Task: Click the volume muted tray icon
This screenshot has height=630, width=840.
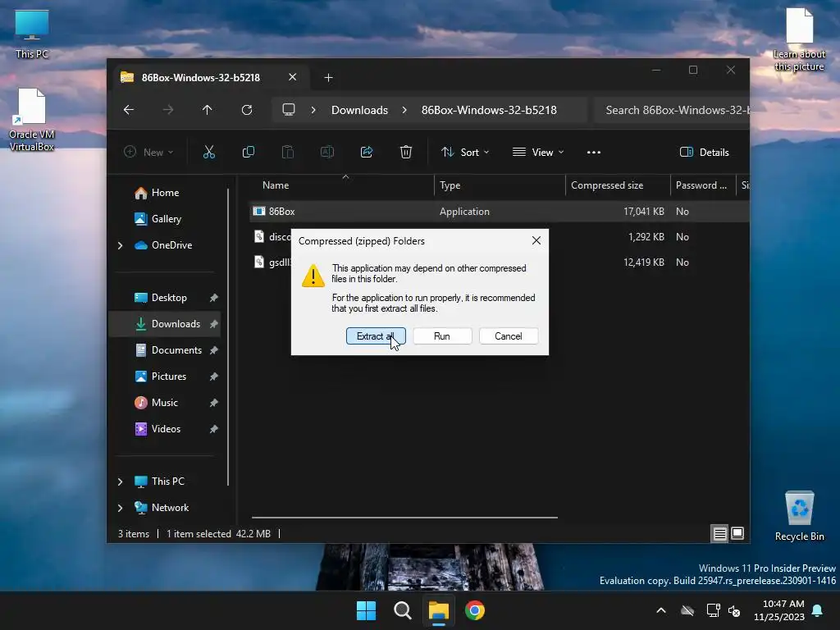Action: (734, 610)
